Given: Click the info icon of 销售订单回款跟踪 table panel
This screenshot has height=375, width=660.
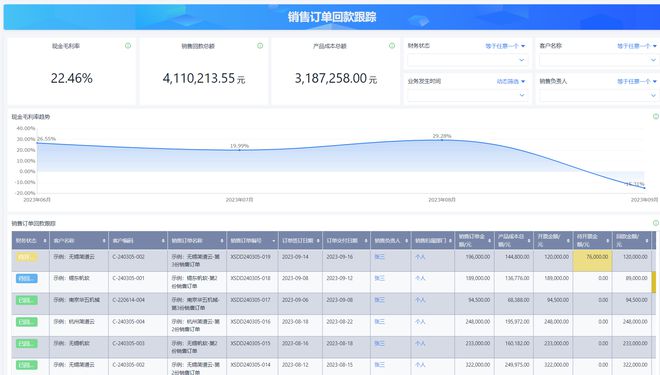Looking at the screenshot, I should 656,223.
